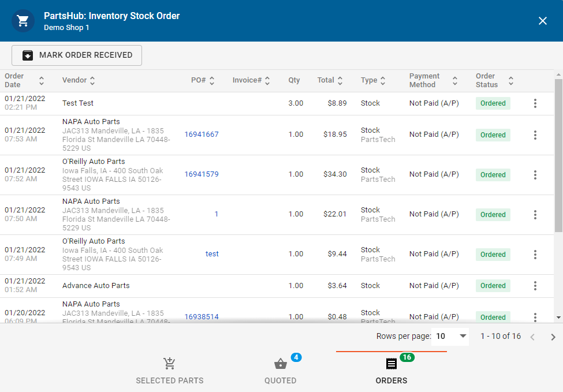Sort by PO# column
This screenshot has width=563, height=392.
click(203, 80)
